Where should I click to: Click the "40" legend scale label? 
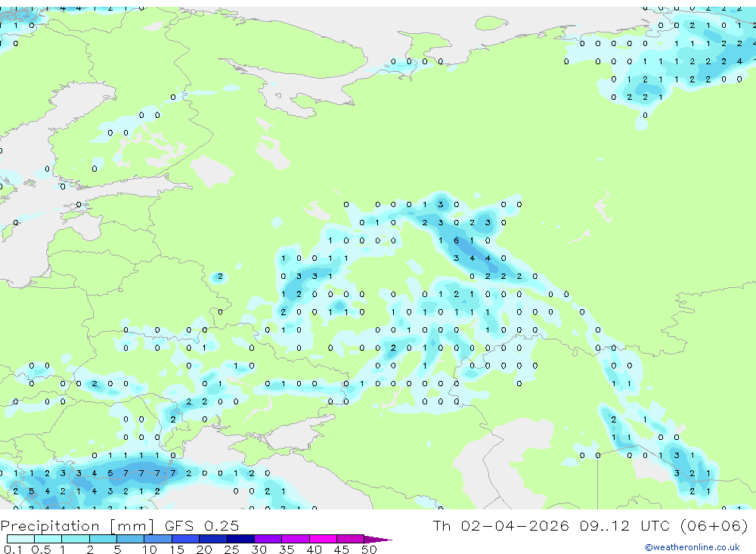click(x=314, y=549)
